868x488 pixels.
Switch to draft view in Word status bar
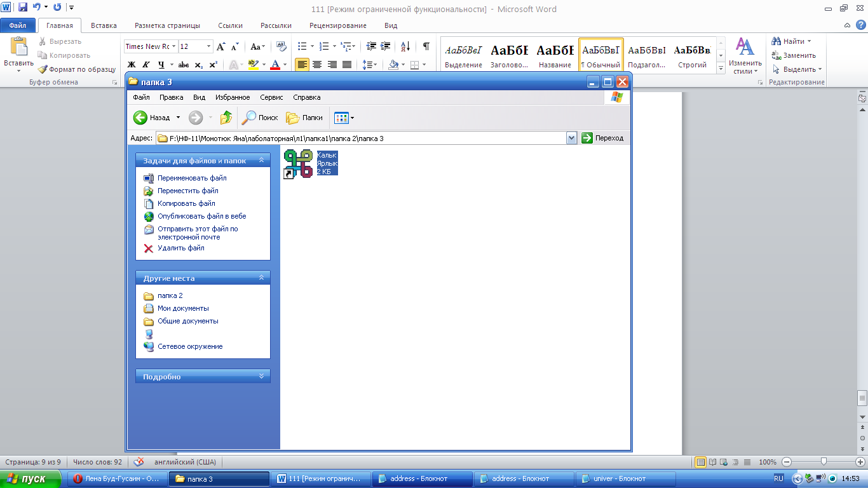click(747, 462)
